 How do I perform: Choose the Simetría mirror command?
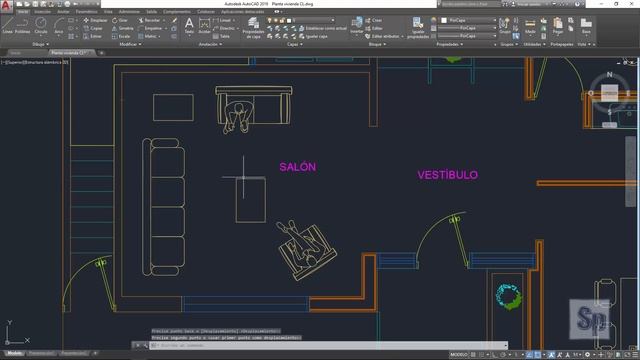pos(123,28)
